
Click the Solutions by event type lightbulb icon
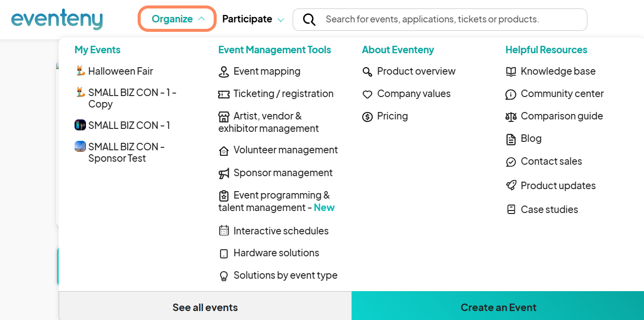(x=224, y=276)
